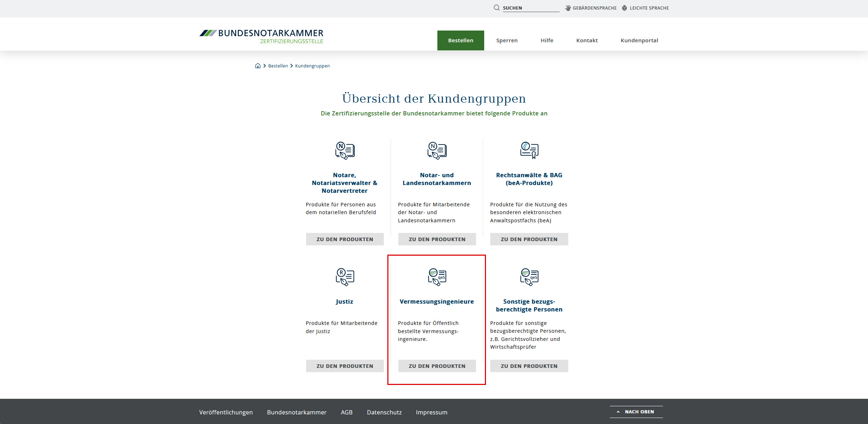Click Zu den Produkten under Rechtsanwälte & BAG
The width and height of the screenshot is (868, 424).
pyautogui.click(x=529, y=239)
